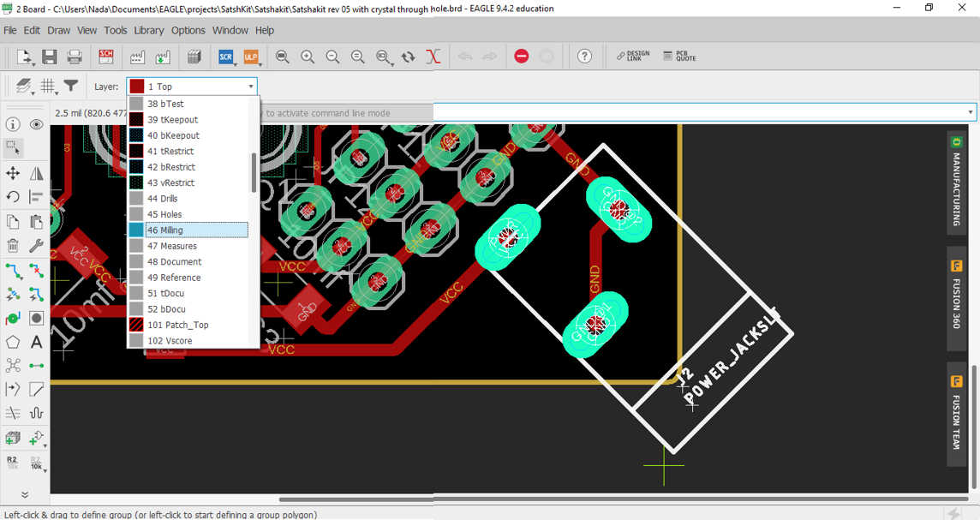980x520 pixels.
Task: Open the Zoom select dropdown magnifier
Action: pos(384,57)
